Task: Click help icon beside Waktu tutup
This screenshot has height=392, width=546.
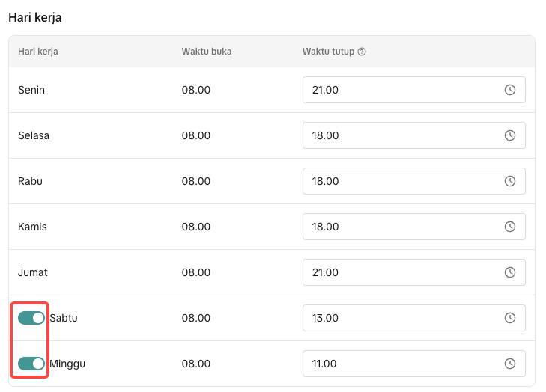Action: pyautogui.click(x=362, y=52)
